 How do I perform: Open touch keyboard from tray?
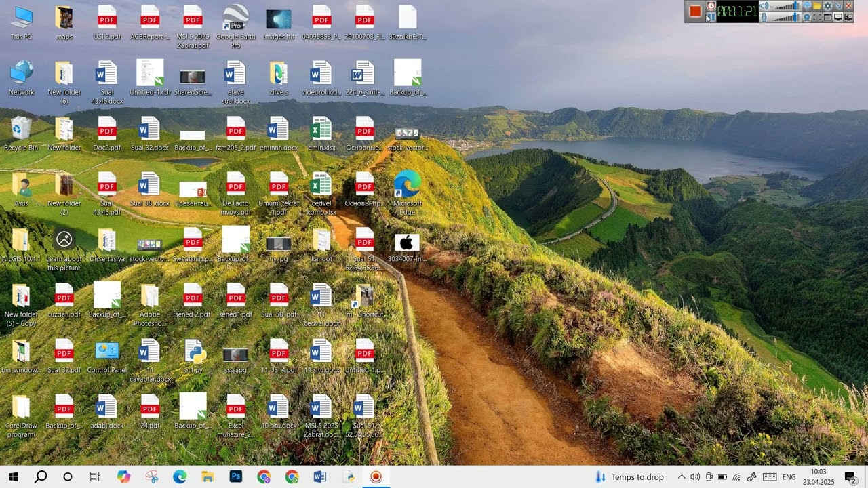click(x=770, y=476)
